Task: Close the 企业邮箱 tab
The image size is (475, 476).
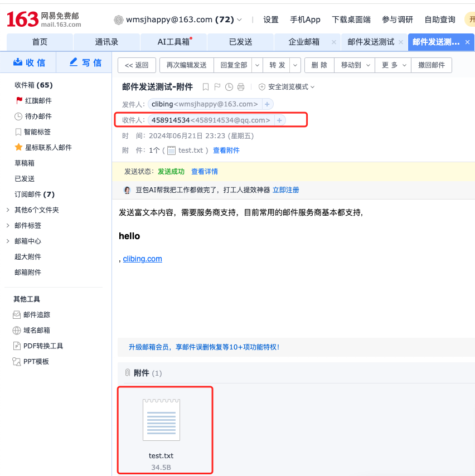Action: tap(333, 42)
